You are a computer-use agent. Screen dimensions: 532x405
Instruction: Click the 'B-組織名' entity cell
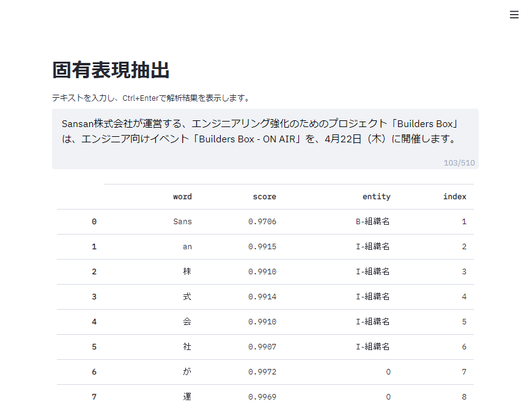pyautogui.click(x=372, y=222)
